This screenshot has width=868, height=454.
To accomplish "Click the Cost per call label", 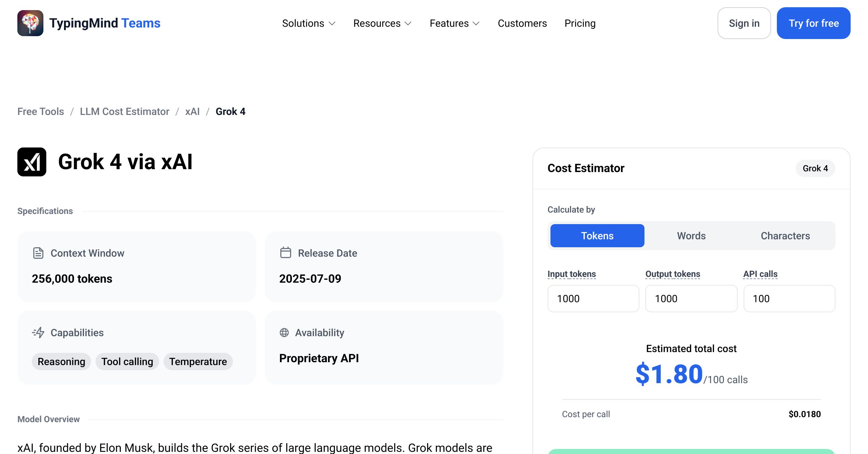I will tap(586, 414).
